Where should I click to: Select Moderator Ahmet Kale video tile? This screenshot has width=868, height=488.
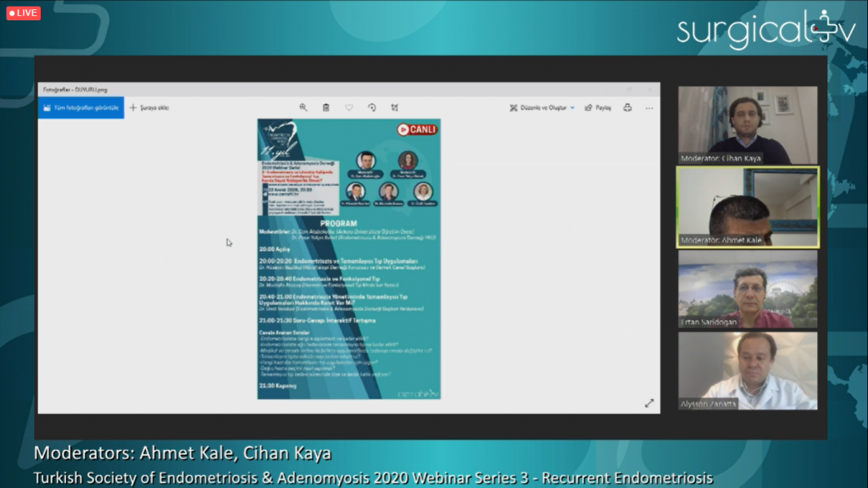click(747, 207)
